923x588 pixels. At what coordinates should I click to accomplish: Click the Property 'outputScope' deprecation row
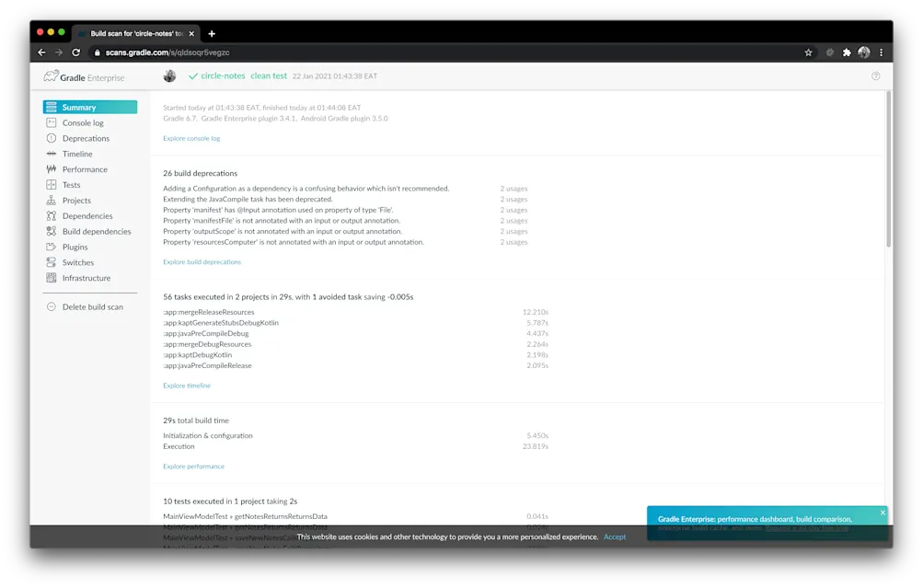pyautogui.click(x=345, y=231)
